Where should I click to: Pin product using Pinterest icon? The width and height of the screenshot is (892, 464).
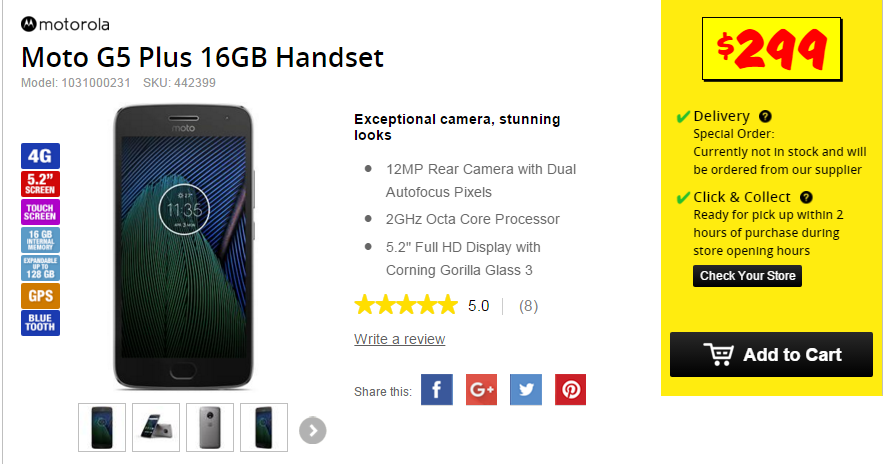click(571, 390)
